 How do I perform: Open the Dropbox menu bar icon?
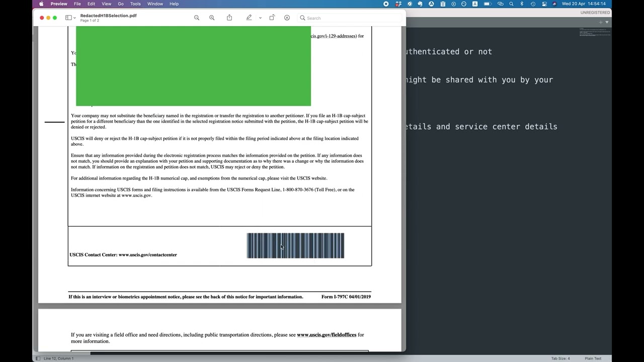click(398, 4)
